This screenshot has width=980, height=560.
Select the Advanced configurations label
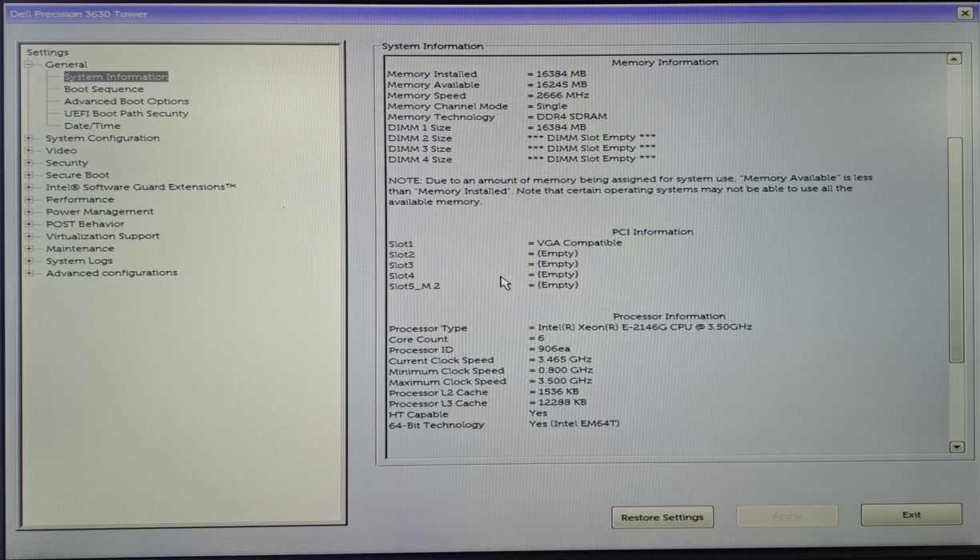tap(111, 273)
